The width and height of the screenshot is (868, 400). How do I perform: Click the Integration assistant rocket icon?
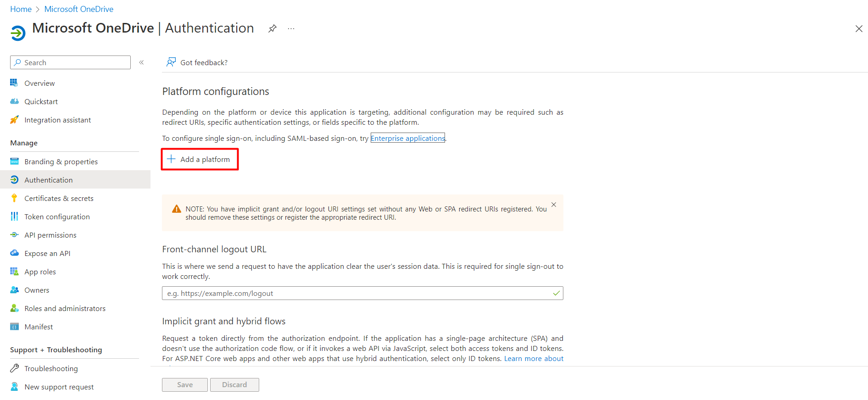14,120
